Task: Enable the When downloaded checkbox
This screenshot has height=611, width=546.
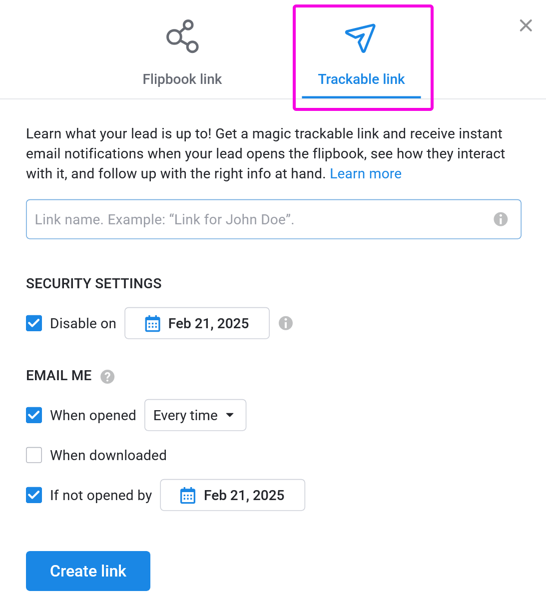Action: click(x=34, y=455)
